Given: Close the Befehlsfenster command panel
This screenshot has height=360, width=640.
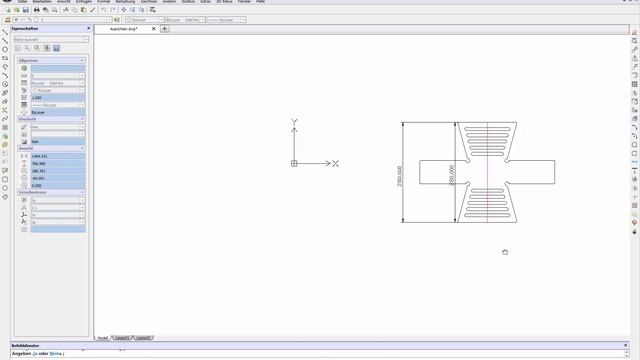Looking at the screenshot, I should 625,345.
